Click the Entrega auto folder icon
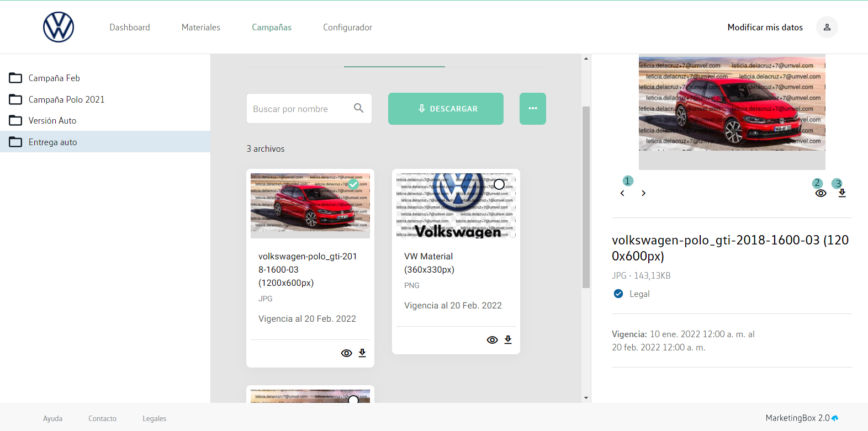868x431 pixels. (15, 142)
